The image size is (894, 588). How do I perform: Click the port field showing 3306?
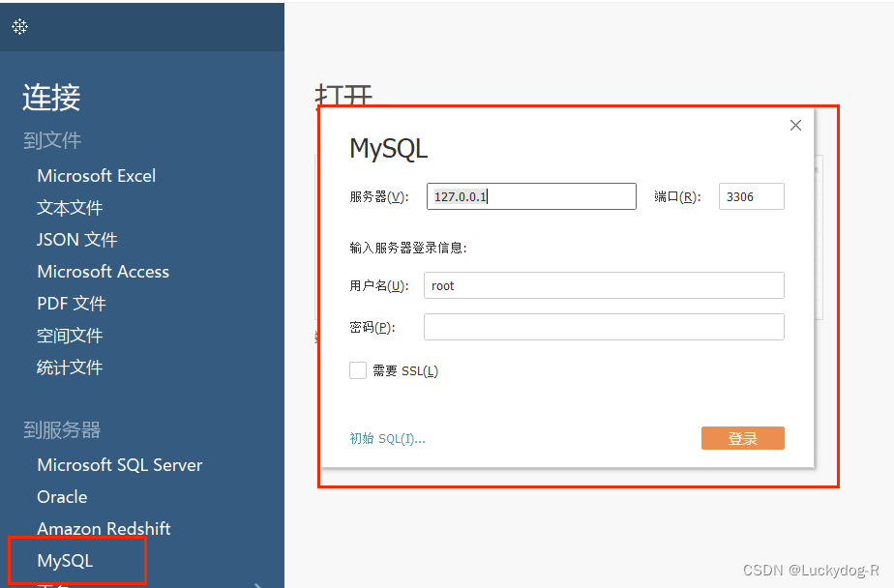point(752,196)
